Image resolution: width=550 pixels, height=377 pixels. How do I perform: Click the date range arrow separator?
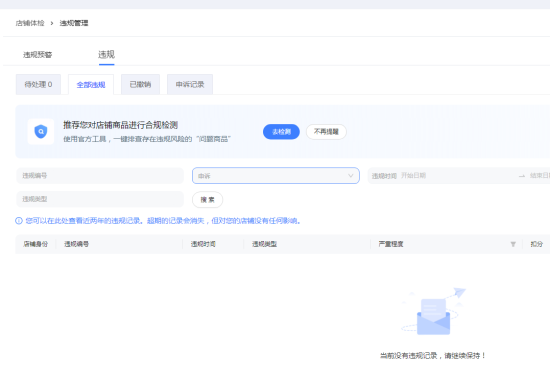pyautogui.click(x=522, y=176)
